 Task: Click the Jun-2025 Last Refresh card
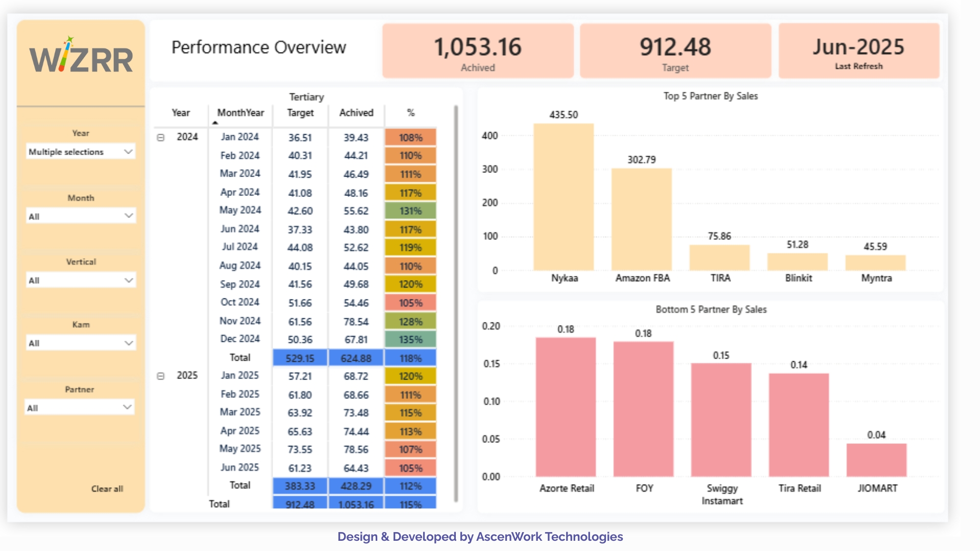[x=859, y=52]
